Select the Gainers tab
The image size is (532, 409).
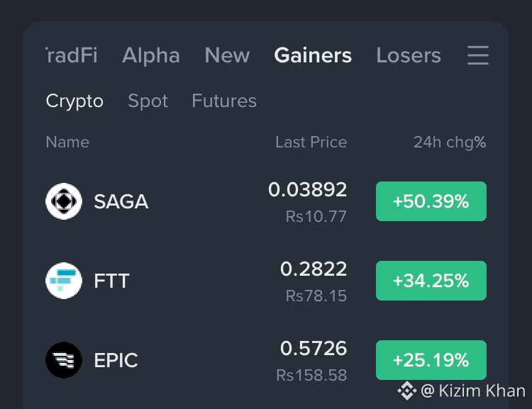(x=313, y=55)
